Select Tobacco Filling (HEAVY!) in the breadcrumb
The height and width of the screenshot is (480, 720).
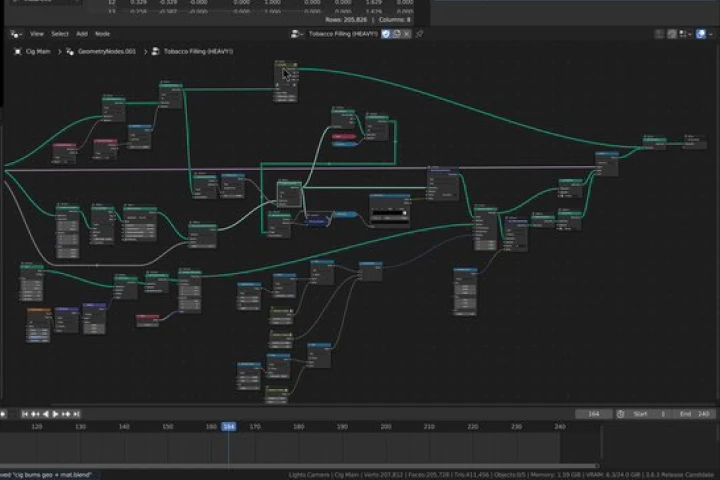[x=198, y=51]
